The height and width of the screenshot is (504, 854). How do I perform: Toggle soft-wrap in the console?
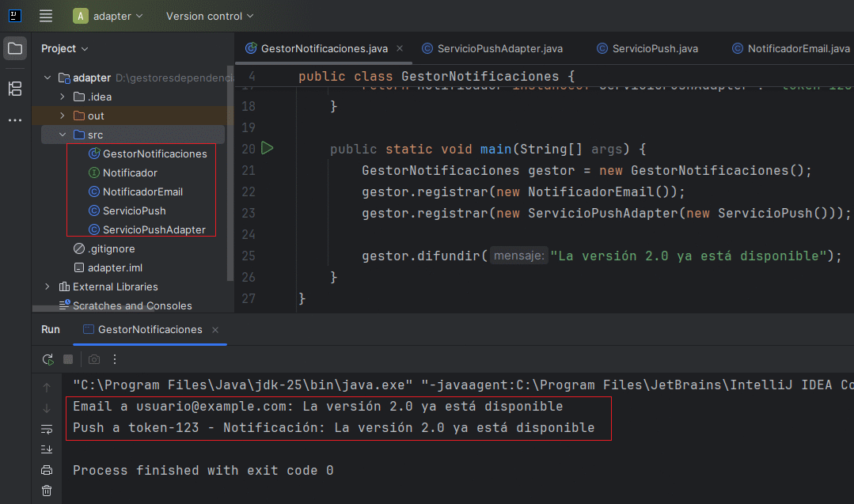(47, 429)
